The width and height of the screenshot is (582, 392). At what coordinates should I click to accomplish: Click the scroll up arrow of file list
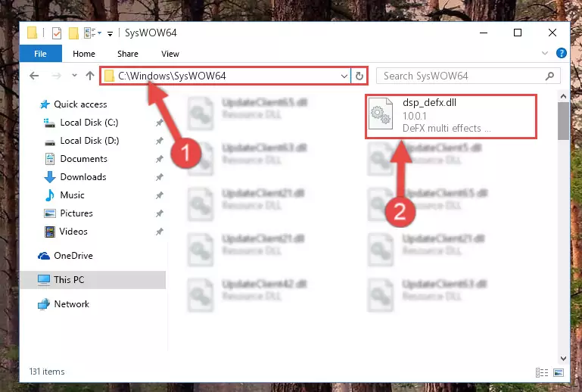coord(563,97)
